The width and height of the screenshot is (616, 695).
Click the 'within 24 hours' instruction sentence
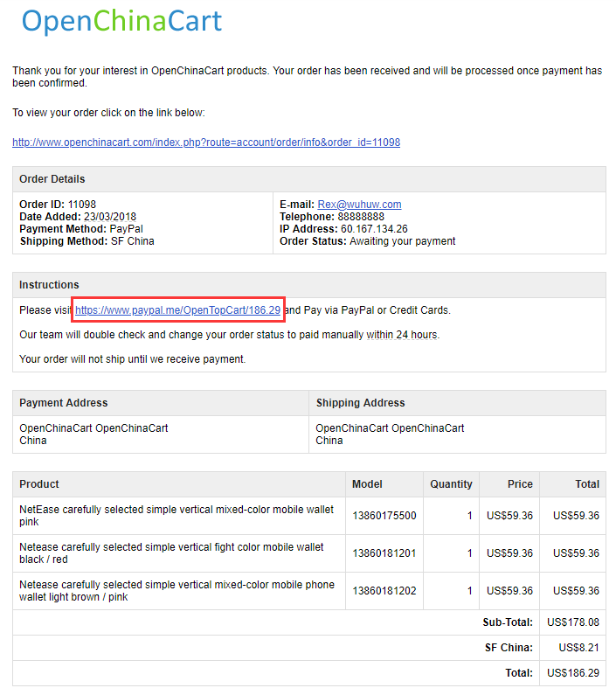coord(230,335)
